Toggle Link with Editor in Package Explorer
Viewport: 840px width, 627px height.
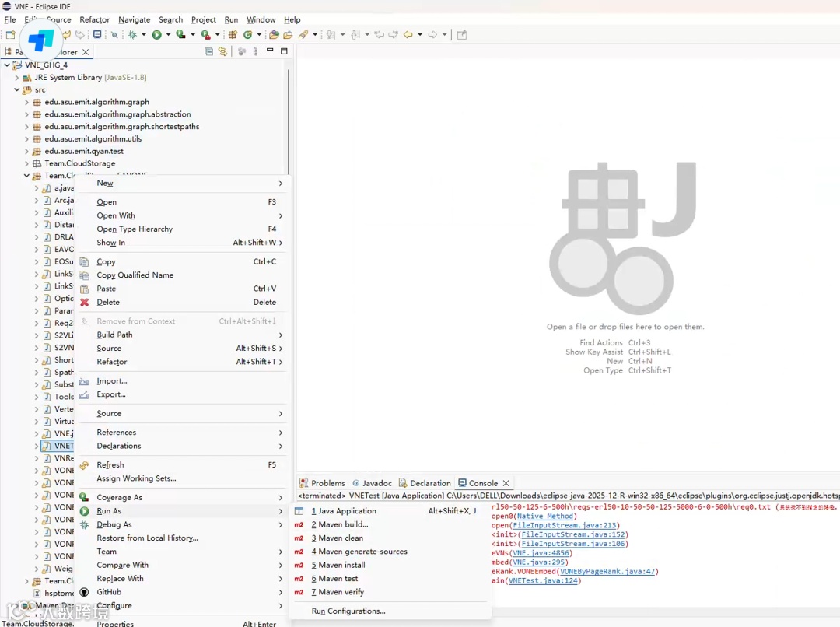(223, 51)
